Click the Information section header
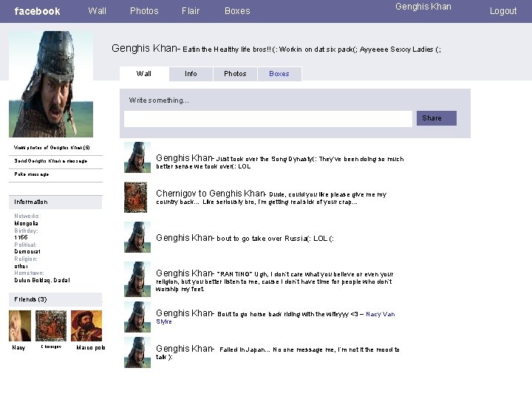The image size is (532, 399). 55,202
